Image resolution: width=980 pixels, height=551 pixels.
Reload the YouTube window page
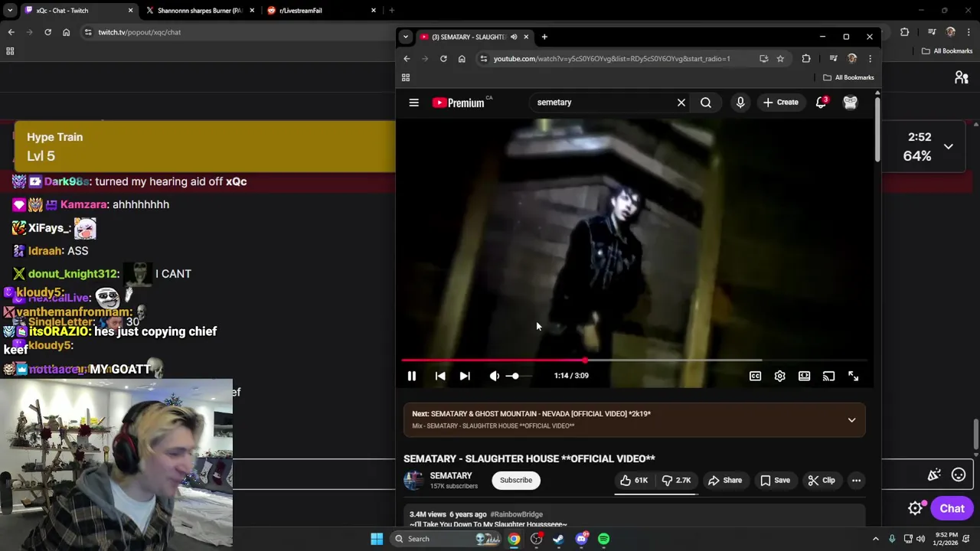[x=443, y=59]
